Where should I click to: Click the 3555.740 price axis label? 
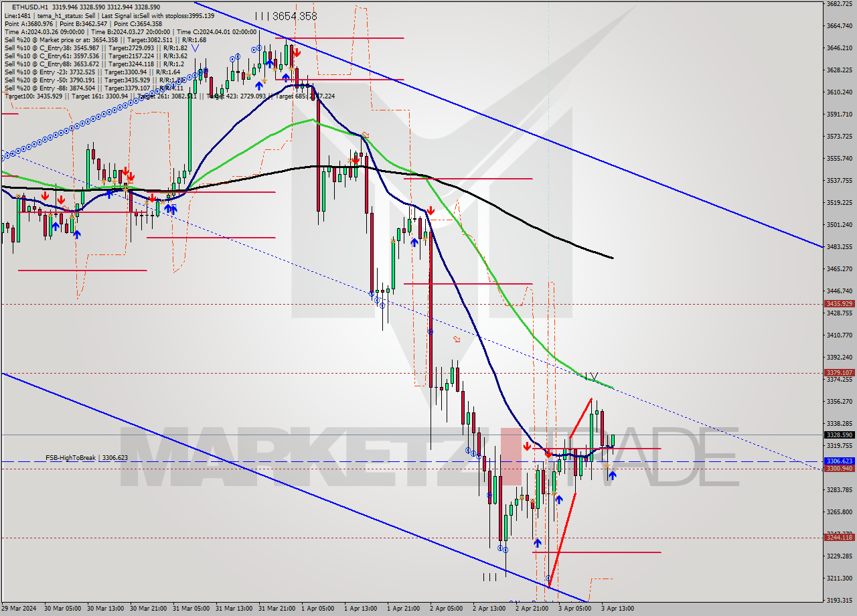tap(840, 159)
